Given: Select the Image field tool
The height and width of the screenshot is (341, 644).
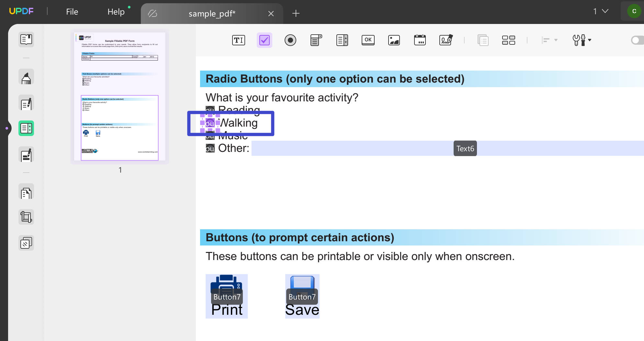Looking at the screenshot, I should click(x=394, y=40).
